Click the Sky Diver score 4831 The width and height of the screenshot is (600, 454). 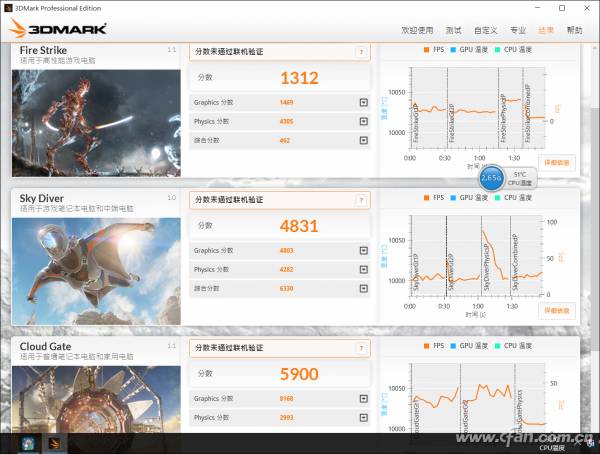click(299, 226)
